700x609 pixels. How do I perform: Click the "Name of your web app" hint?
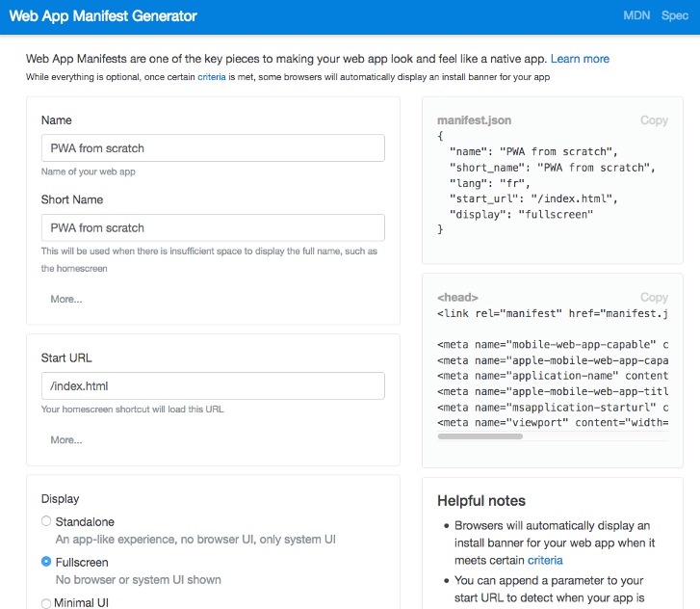point(88,172)
